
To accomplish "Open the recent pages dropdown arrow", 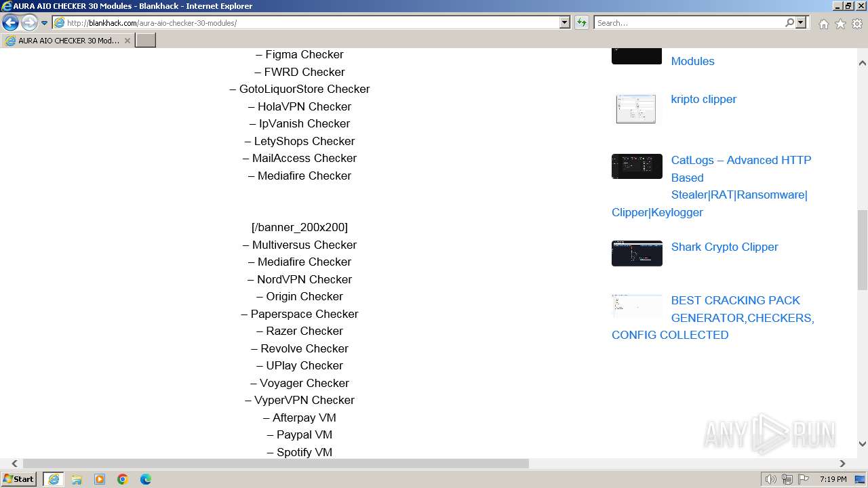I will click(x=44, y=23).
